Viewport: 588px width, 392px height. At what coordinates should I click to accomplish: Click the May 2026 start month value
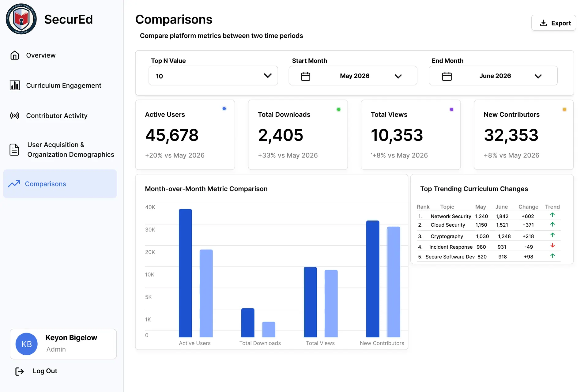click(355, 76)
